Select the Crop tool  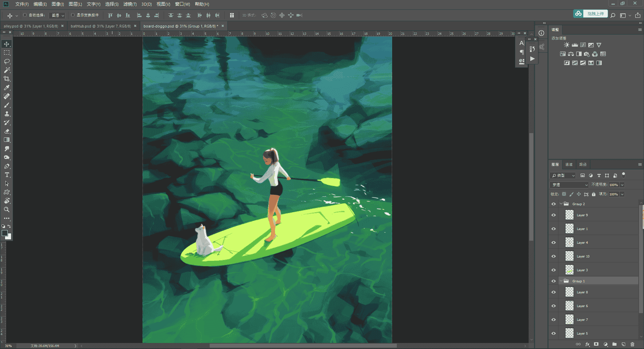point(7,79)
